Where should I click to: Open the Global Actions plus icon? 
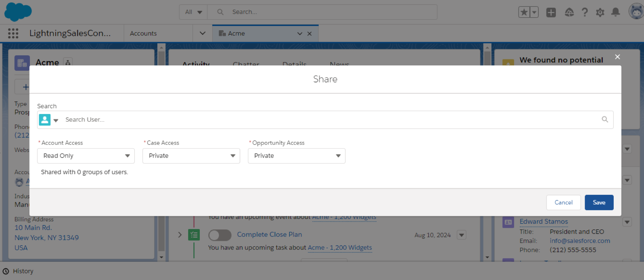point(551,12)
